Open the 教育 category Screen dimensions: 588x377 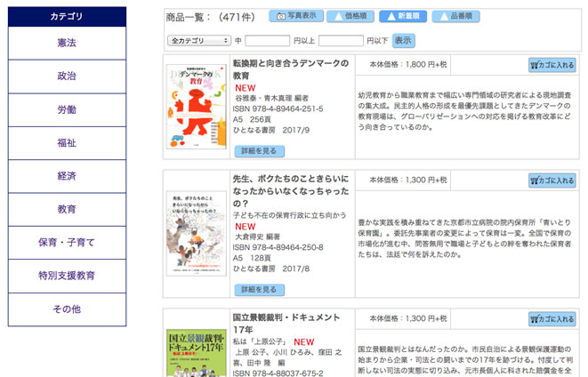pyautogui.click(x=67, y=209)
